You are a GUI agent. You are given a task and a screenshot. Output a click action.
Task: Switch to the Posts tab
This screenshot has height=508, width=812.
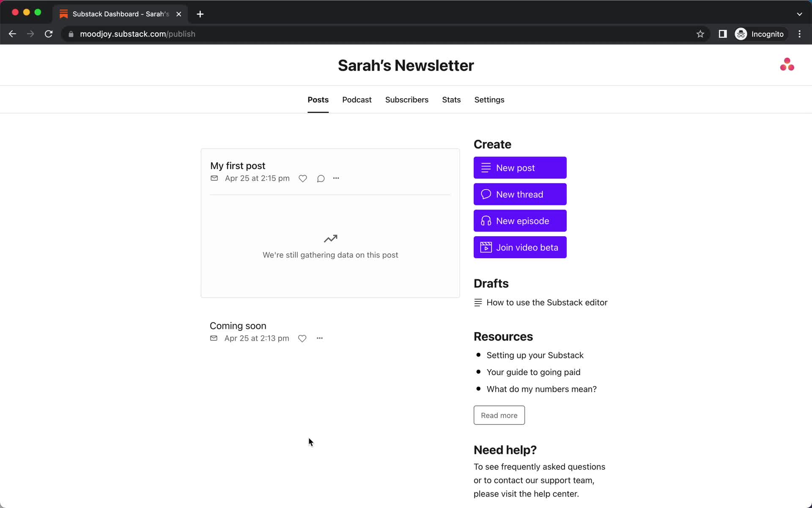click(318, 100)
